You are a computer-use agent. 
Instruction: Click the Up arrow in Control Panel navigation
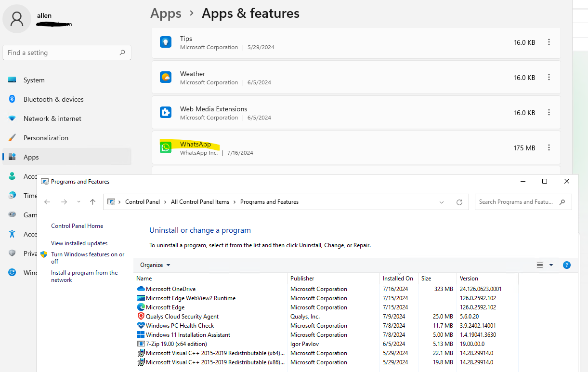[92, 202]
